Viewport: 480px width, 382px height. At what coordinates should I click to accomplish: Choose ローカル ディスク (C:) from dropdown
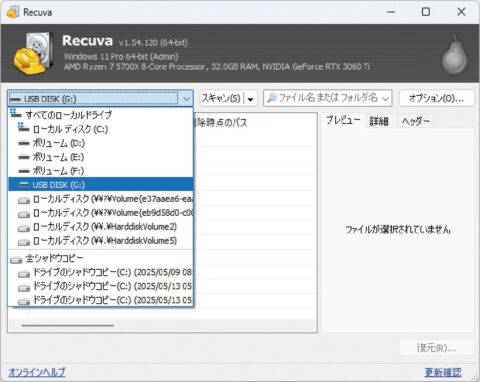tap(100, 129)
